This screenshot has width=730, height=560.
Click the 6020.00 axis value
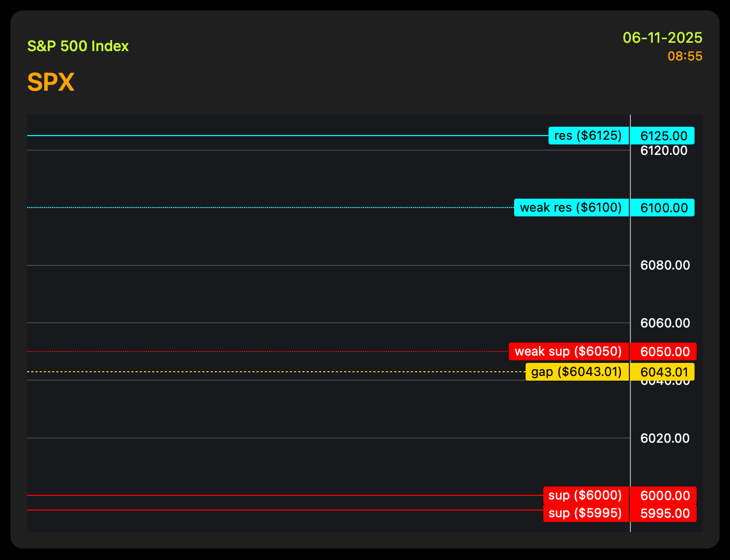[665, 439]
